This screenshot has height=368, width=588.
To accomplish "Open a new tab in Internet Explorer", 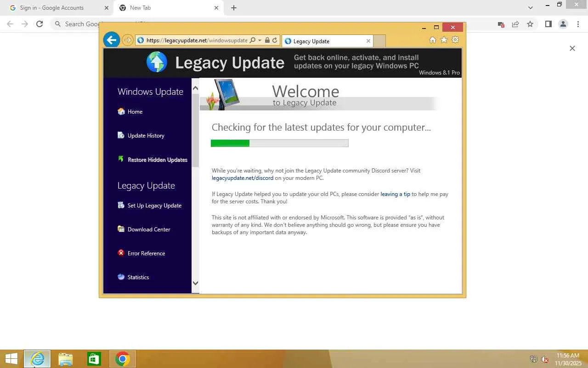I will coord(379,41).
